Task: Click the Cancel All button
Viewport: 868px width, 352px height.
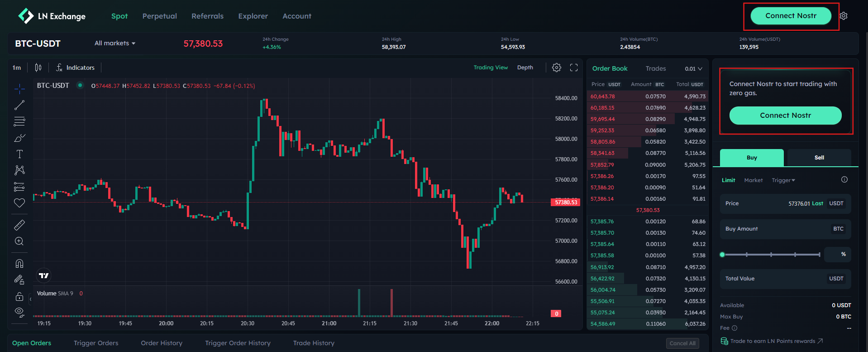Action: click(x=682, y=343)
